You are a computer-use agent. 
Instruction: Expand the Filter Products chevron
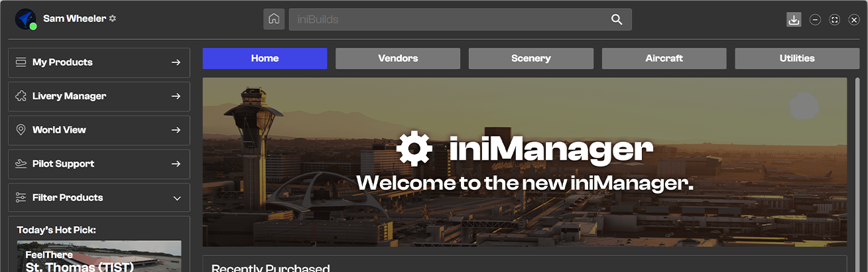point(176,198)
